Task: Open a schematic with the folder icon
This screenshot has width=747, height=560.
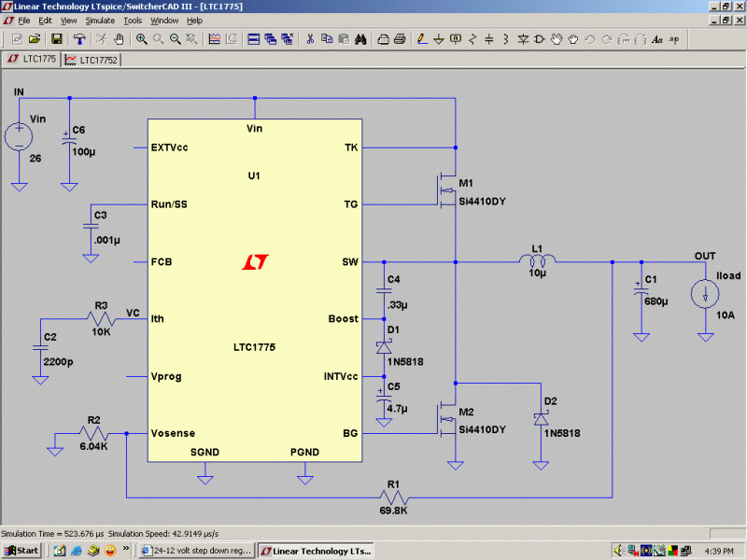Action: 35,39
